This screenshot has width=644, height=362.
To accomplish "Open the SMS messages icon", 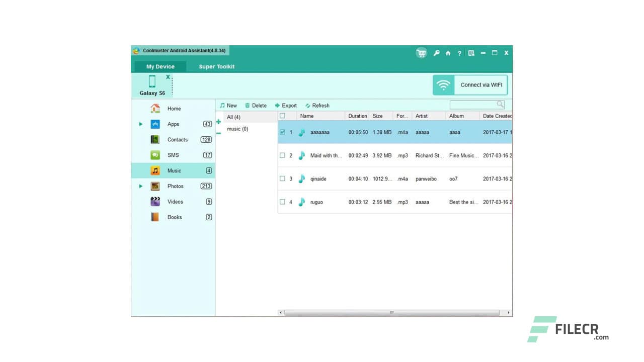I will 155,155.
